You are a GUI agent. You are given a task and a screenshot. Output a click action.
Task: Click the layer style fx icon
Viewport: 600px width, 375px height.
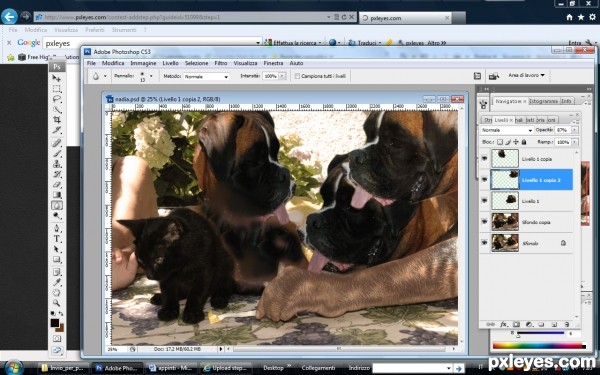coord(504,324)
